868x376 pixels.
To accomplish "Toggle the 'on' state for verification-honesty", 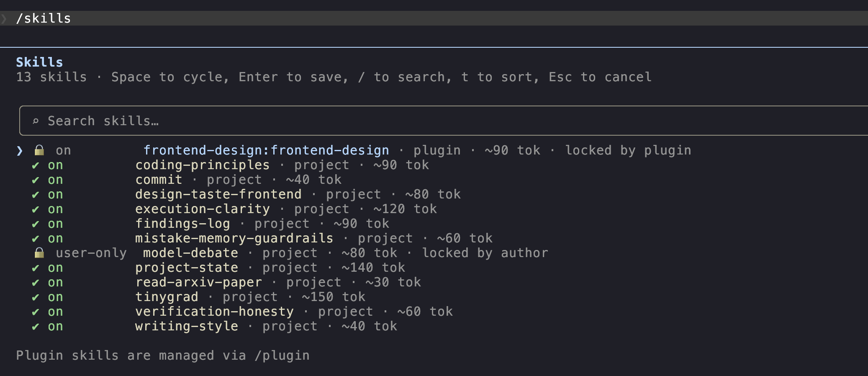I will pos(55,312).
